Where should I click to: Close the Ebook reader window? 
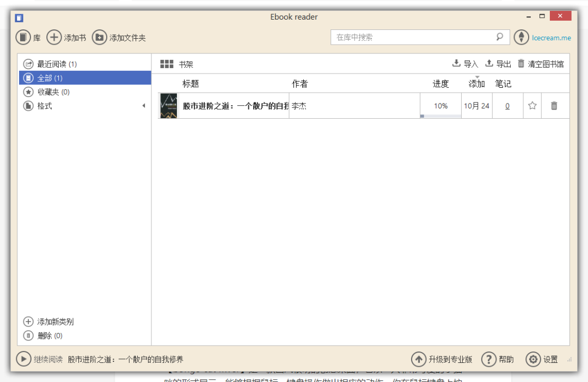[560, 16]
